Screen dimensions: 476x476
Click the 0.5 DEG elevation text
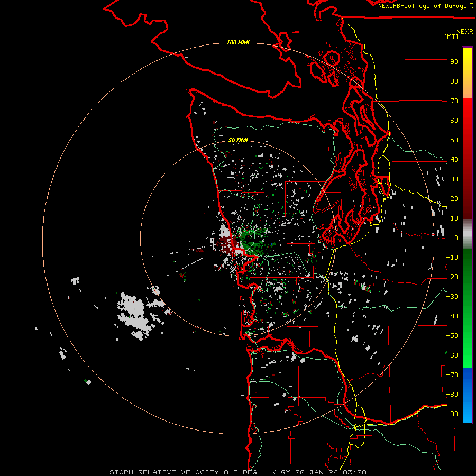(x=240, y=472)
